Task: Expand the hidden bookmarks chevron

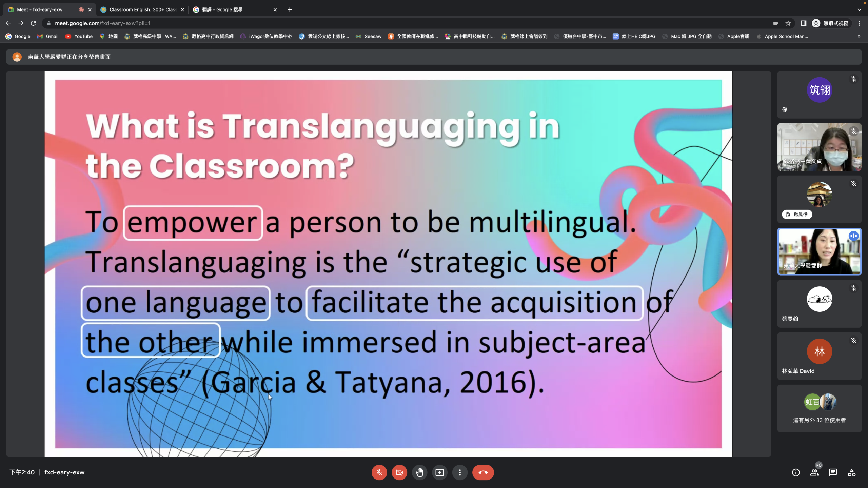Action: 859,36
